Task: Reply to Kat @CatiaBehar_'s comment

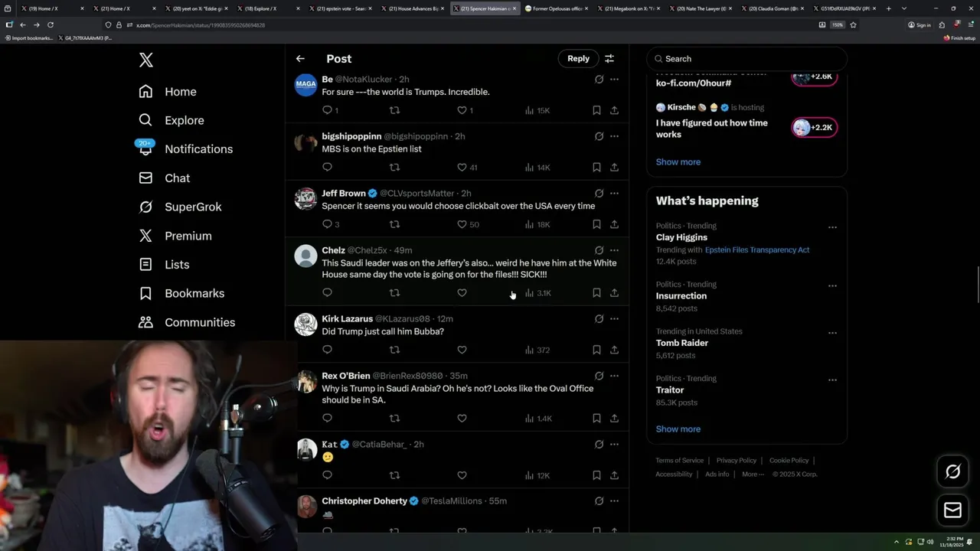Action: click(327, 475)
